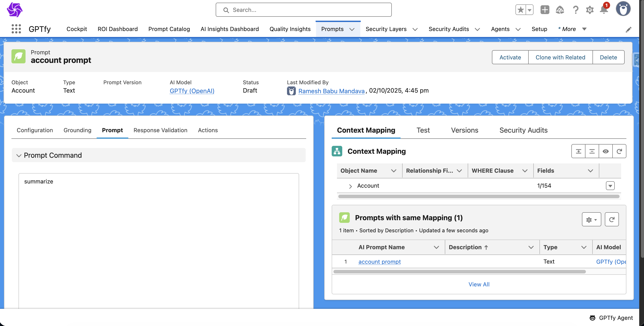Open the list gear dropdown in Prompts with same Mapping
This screenshot has height=326, width=644.
pos(591,220)
